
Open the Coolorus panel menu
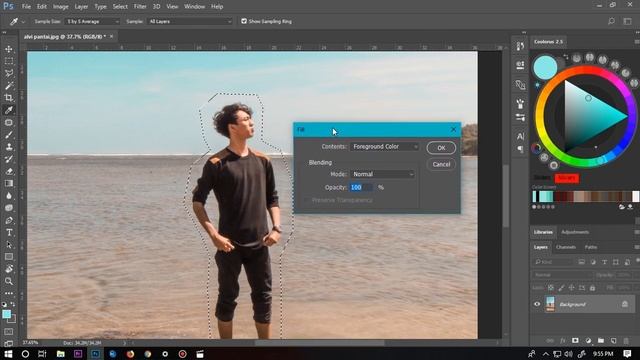pyautogui.click(x=636, y=42)
